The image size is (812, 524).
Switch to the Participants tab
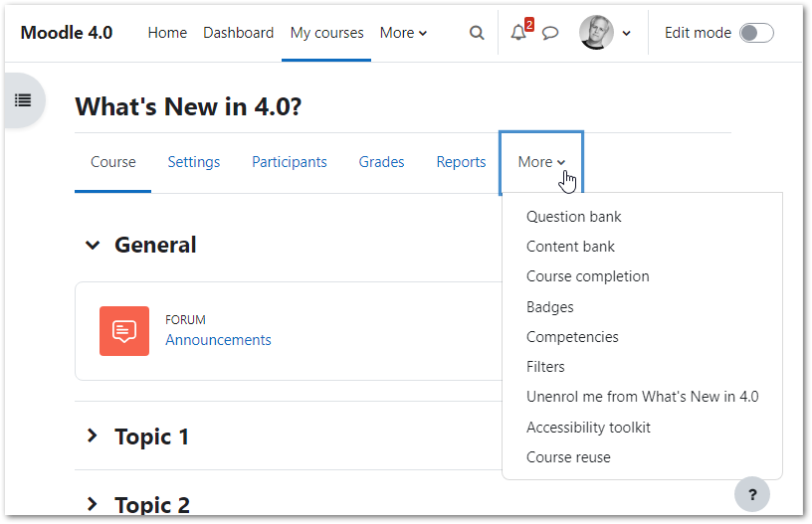(x=290, y=162)
